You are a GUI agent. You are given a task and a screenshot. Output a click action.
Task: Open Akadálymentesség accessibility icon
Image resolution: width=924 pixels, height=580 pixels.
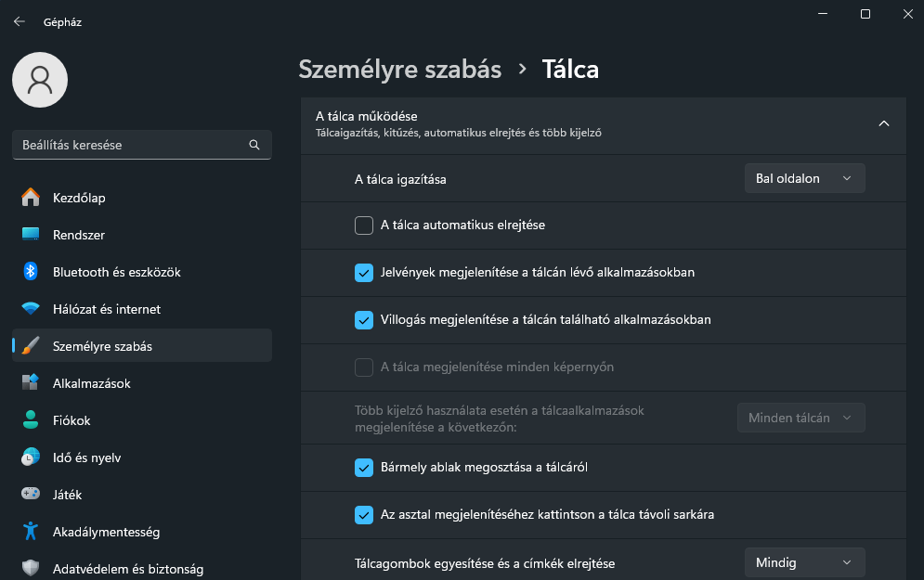coord(31,531)
